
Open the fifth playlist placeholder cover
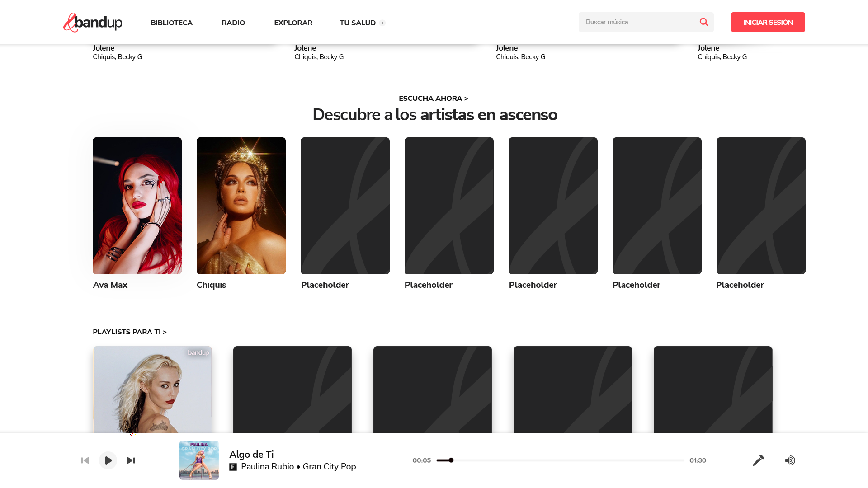click(713, 389)
